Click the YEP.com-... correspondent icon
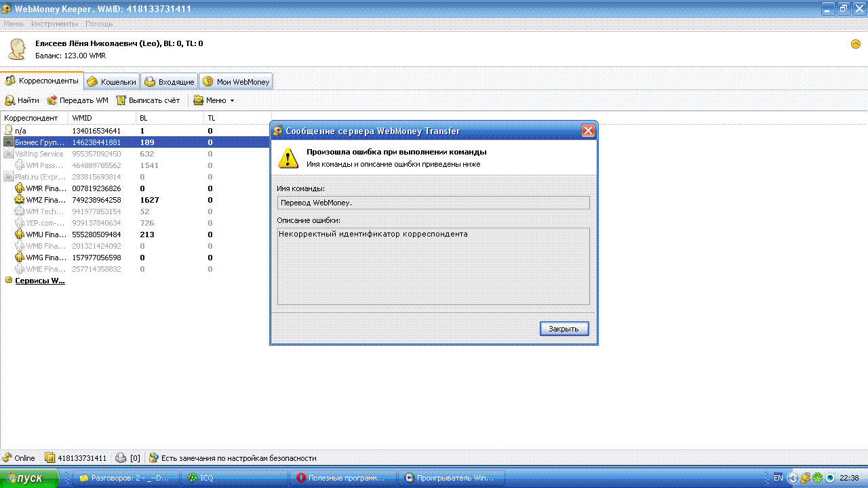Viewport: 868px width, 488px height. point(20,223)
